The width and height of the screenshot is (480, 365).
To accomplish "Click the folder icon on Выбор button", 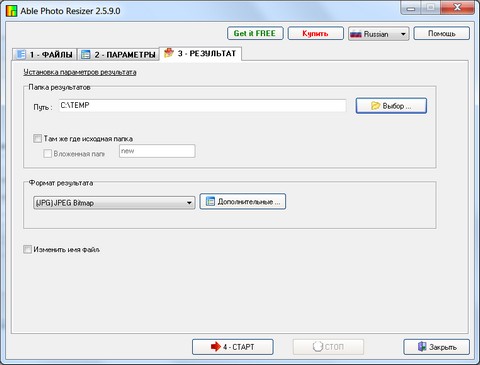I will (376, 106).
